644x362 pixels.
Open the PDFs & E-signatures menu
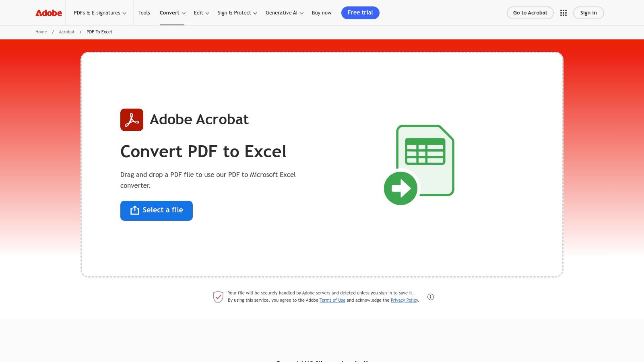(99, 12)
